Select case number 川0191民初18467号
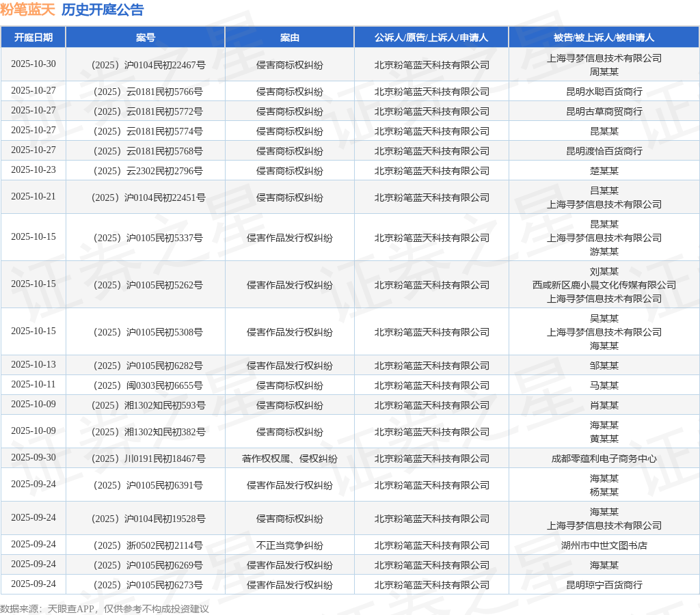Screen dimensions: 700x615 coord(148,459)
